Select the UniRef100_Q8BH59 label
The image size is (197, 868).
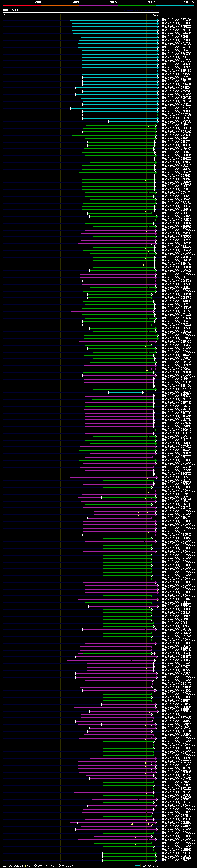(176, 538)
